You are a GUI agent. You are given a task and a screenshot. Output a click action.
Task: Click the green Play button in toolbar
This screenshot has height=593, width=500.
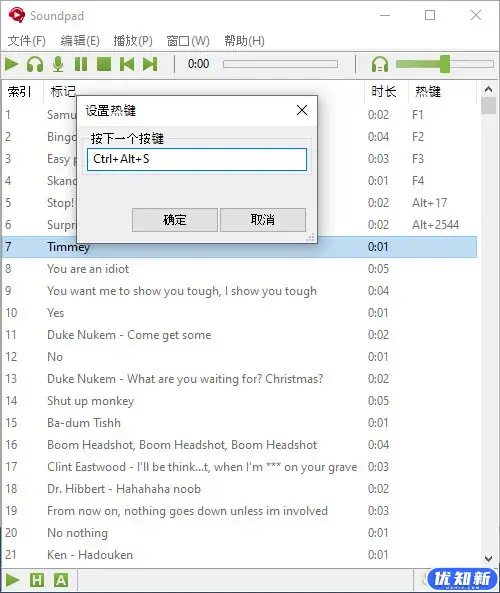click(12, 64)
